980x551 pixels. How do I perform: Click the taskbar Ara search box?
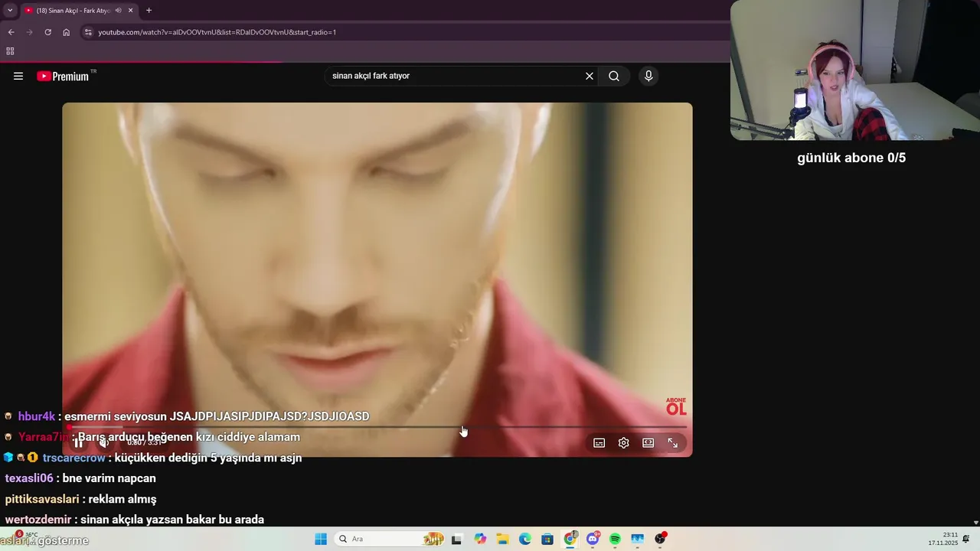point(390,539)
